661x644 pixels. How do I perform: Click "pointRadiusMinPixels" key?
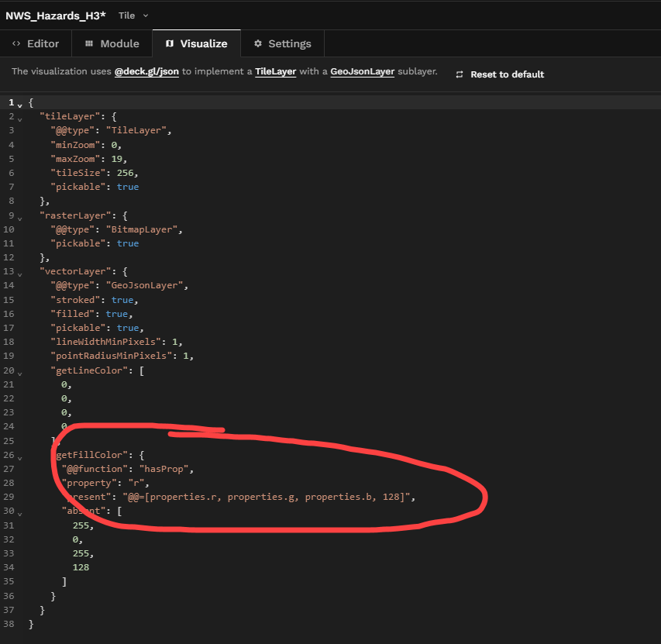[x=112, y=356]
